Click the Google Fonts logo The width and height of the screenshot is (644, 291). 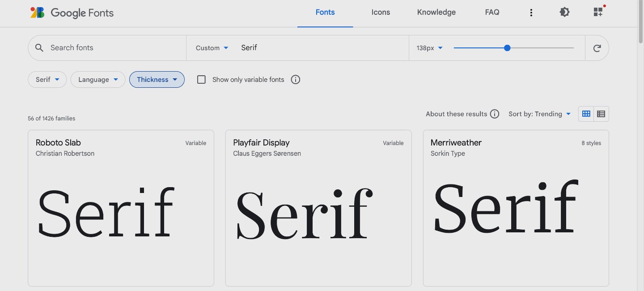72,13
